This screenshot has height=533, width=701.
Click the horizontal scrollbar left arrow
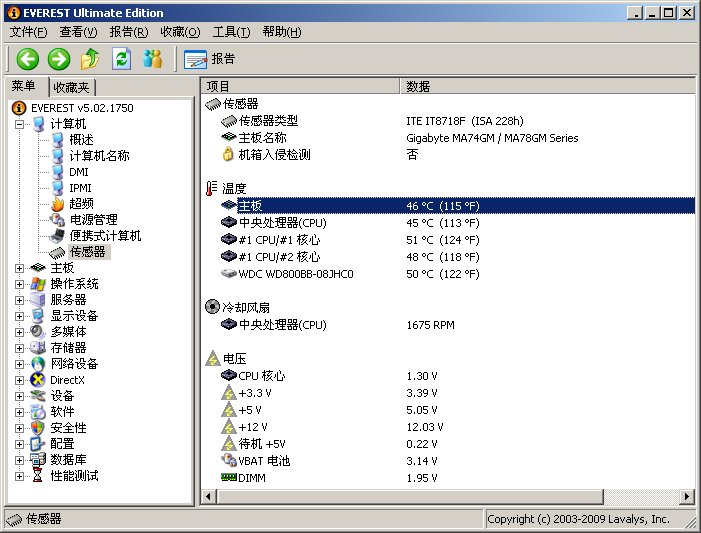point(208,496)
